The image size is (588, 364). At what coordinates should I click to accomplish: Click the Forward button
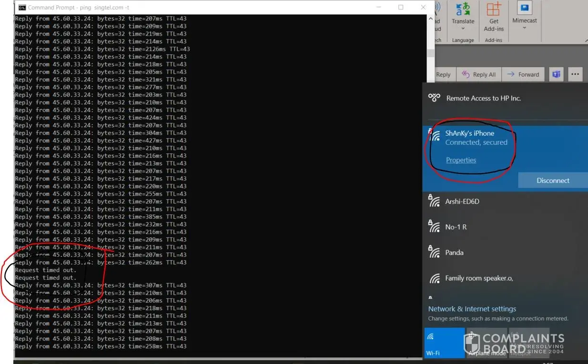523,74
